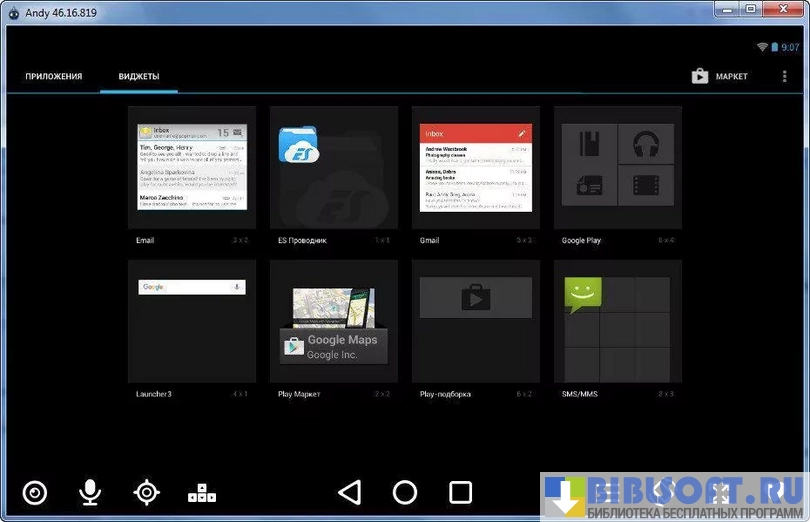The width and height of the screenshot is (810, 522).
Task: Select the SMS/MMS widget
Action: pyautogui.click(x=618, y=321)
